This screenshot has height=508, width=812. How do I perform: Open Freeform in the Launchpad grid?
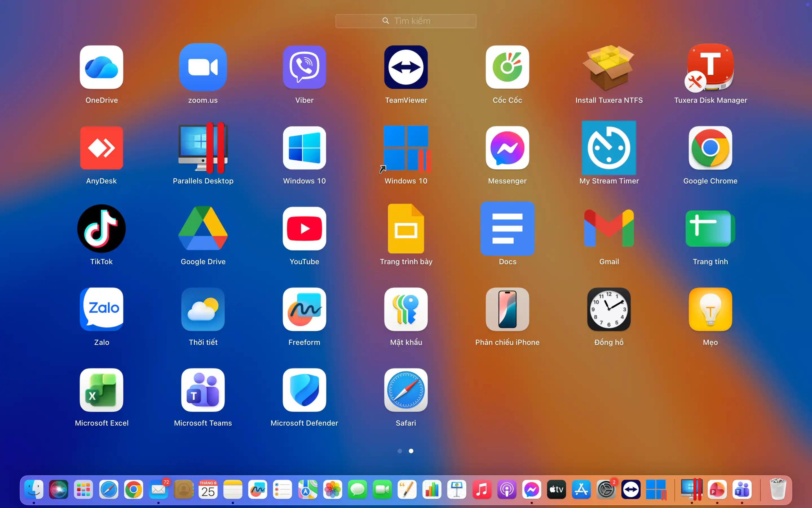[304, 309]
